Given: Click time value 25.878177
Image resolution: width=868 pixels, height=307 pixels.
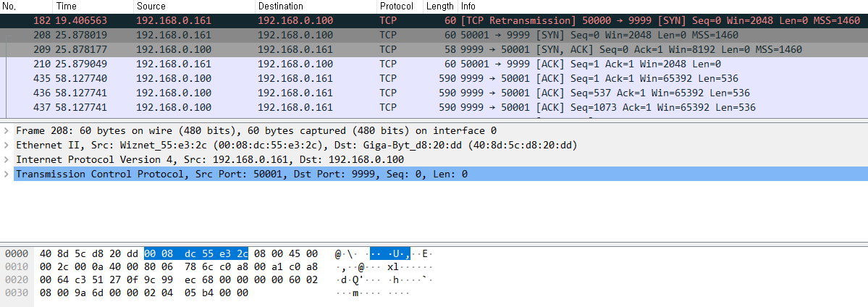Looking at the screenshot, I should (81, 49).
